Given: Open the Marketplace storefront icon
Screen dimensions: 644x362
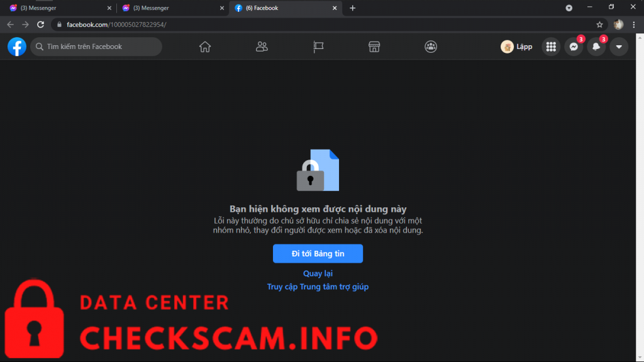Looking at the screenshot, I should click(374, 47).
